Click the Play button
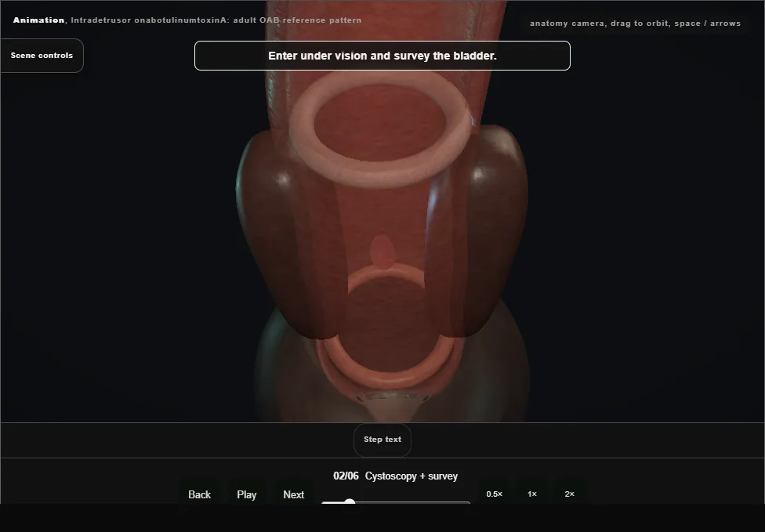 tap(246, 494)
